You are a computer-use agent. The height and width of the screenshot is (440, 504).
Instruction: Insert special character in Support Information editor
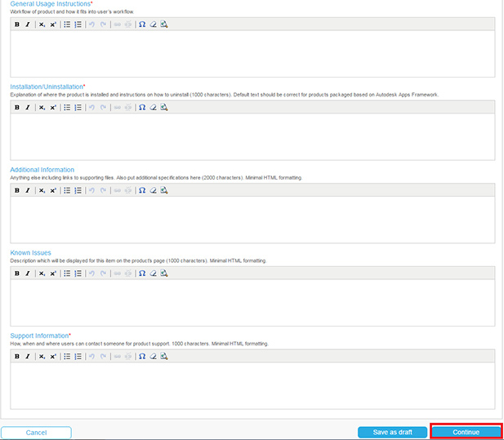tap(141, 356)
